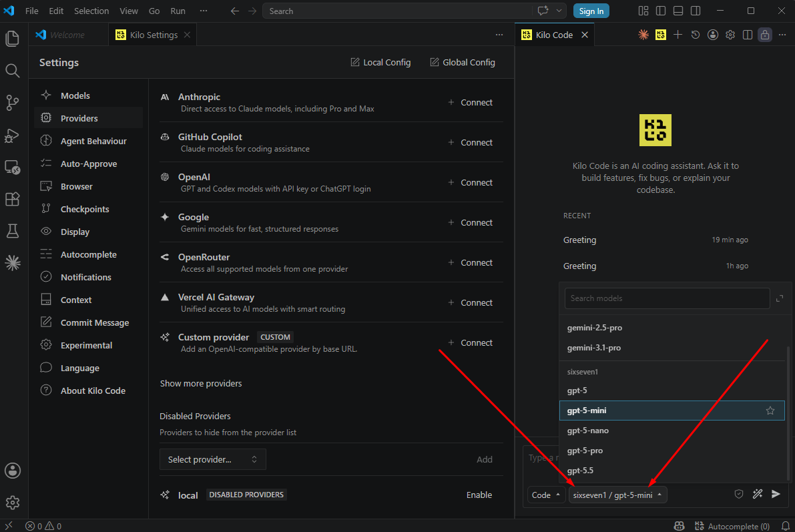
Task: Open Kilo panel more actions ellipsis
Action: (782, 35)
